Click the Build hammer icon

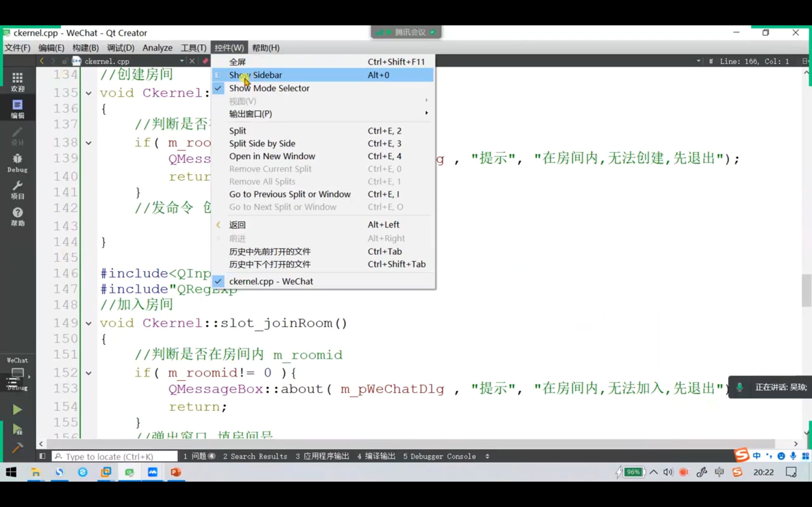click(17, 447)
